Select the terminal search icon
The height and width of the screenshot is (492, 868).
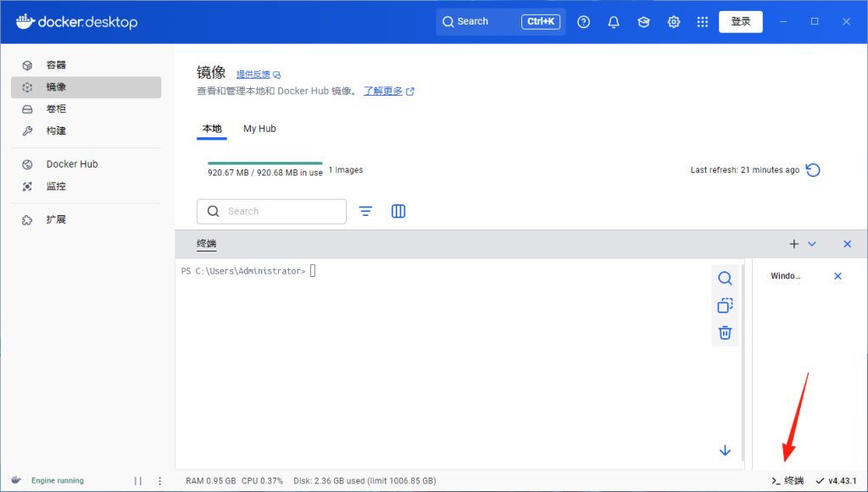tap(725, 277)
